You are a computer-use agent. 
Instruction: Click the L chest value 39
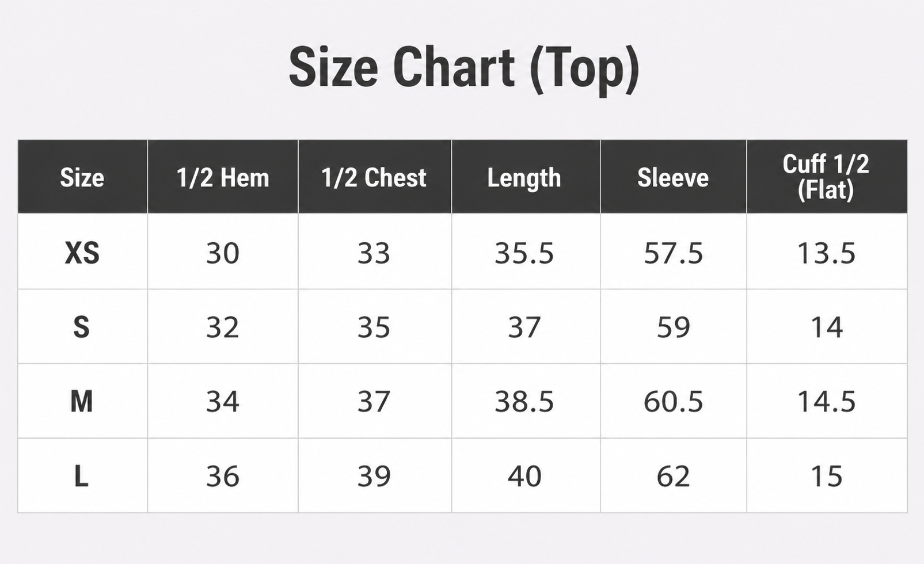click(x=374, y=476)
